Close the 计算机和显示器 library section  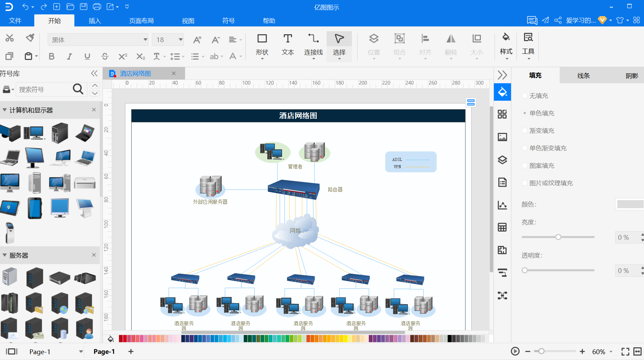click(94, 110)
